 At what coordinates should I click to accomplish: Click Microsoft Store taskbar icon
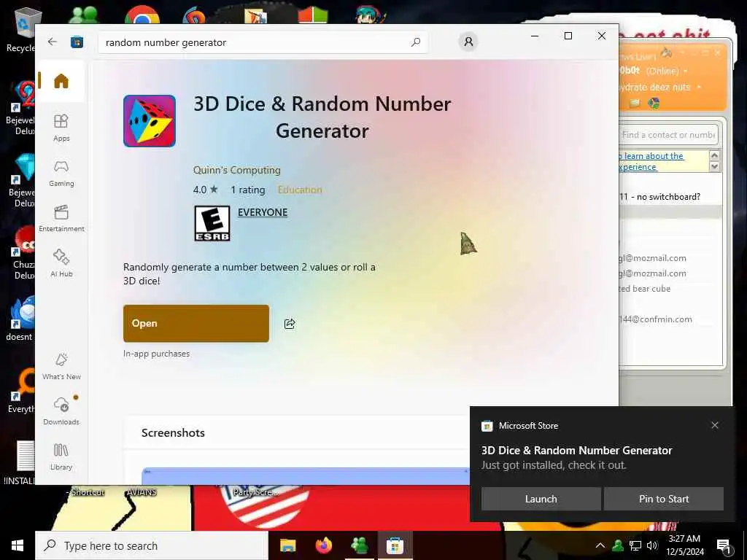tap(395, 545)
